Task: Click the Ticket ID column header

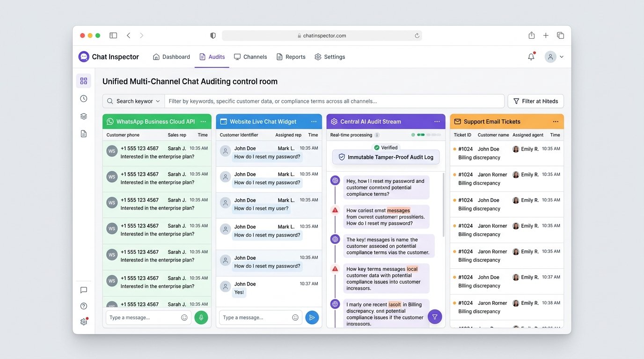Action: tap(462, 135)
